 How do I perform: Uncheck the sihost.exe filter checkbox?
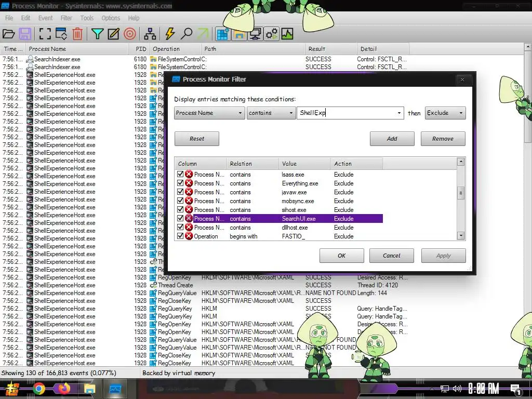[180, 209]
